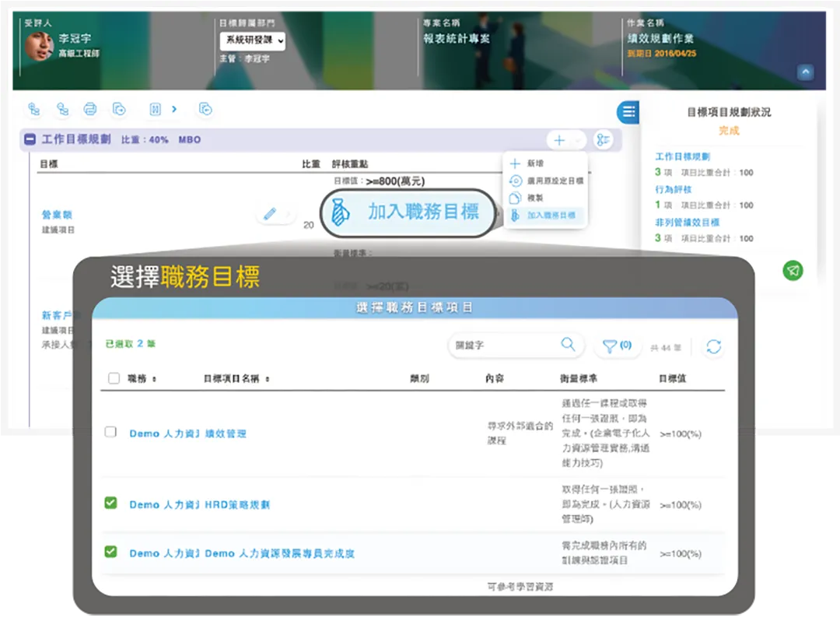The image size is (840, 642).
Task: Open the blue hamburger panel icon
Action: [627, 111]
